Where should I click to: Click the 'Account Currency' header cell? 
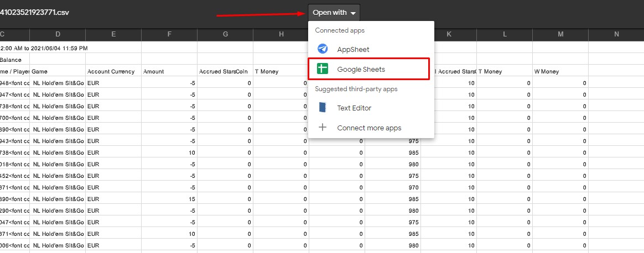point(113,71)
